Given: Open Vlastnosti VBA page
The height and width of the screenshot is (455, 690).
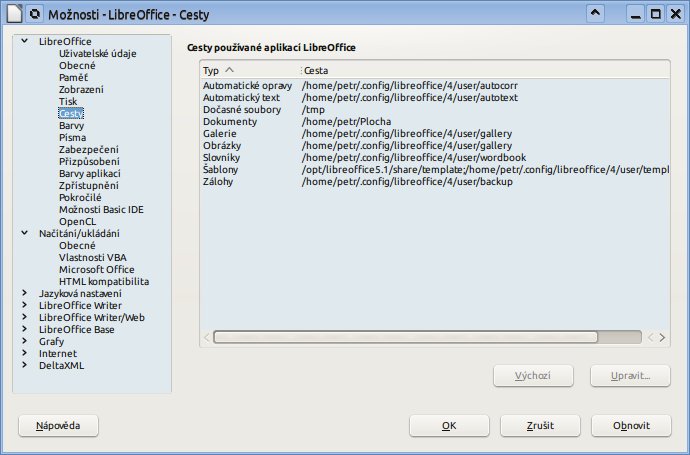Looking at the screenshot, I should click(93, 257).
